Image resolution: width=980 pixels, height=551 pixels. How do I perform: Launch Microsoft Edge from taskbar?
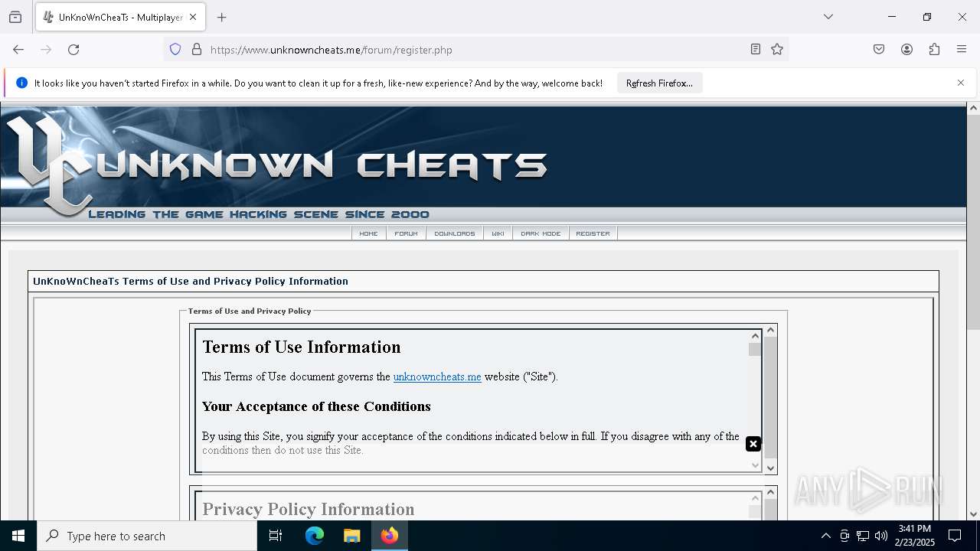[x=315, y=536]
